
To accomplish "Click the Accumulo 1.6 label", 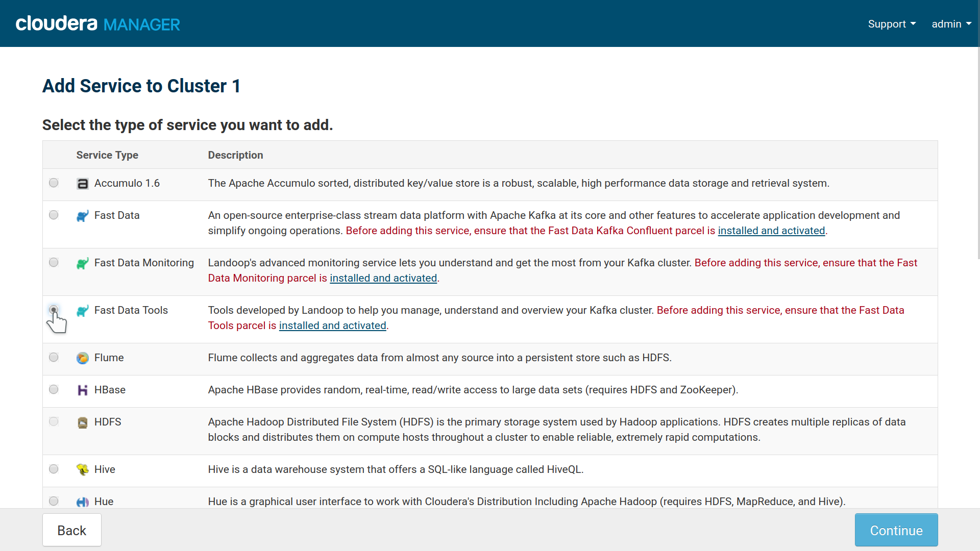I will [x=127, y=183].
